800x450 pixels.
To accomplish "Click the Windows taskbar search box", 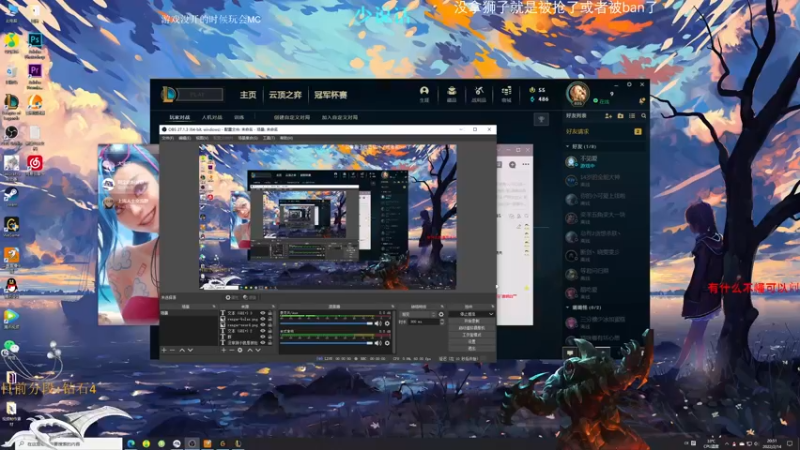I will (x=70, y=444).
